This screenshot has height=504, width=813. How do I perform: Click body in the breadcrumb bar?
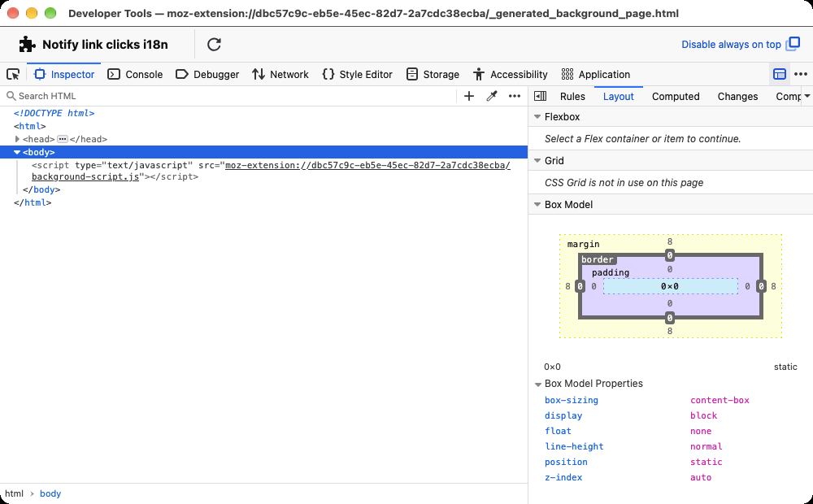click(50, 493)
